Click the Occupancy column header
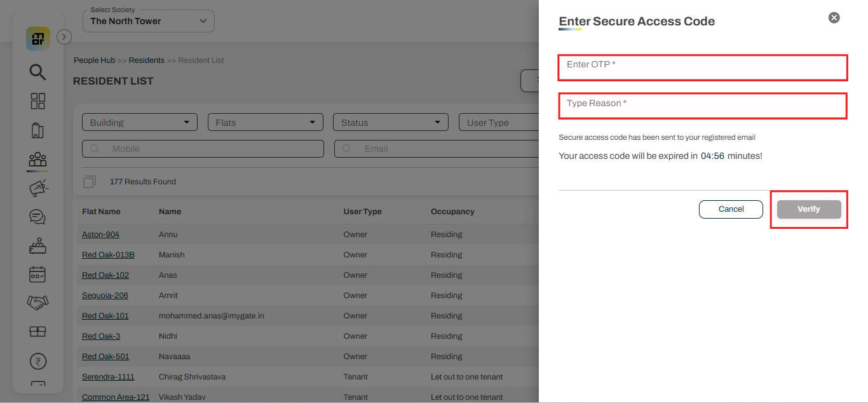 pyautogui.click(x=452, y=212)
